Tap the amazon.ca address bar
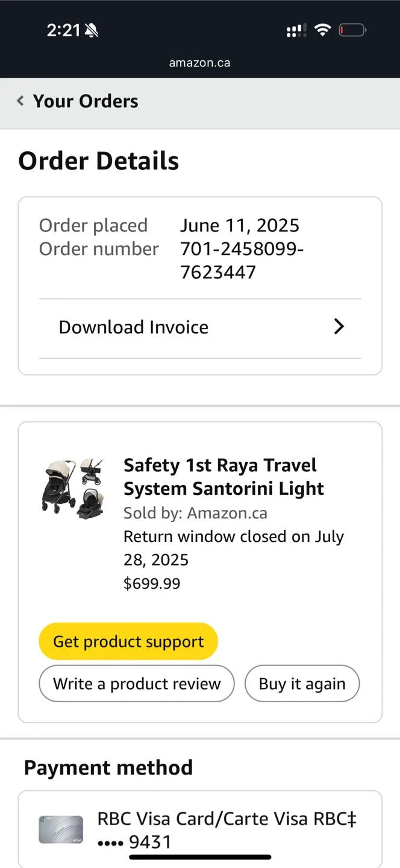The width and height of the screenshot is (400, 868). (x=199, y=62)
